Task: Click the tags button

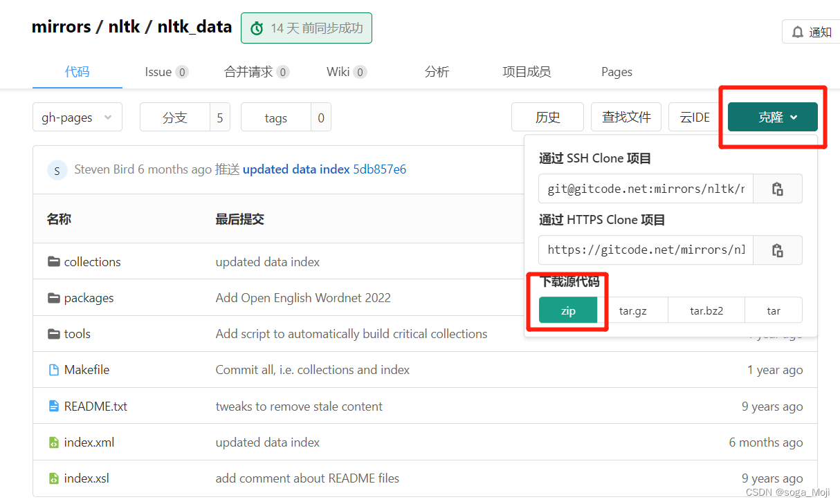Action: tap(275, 117)
